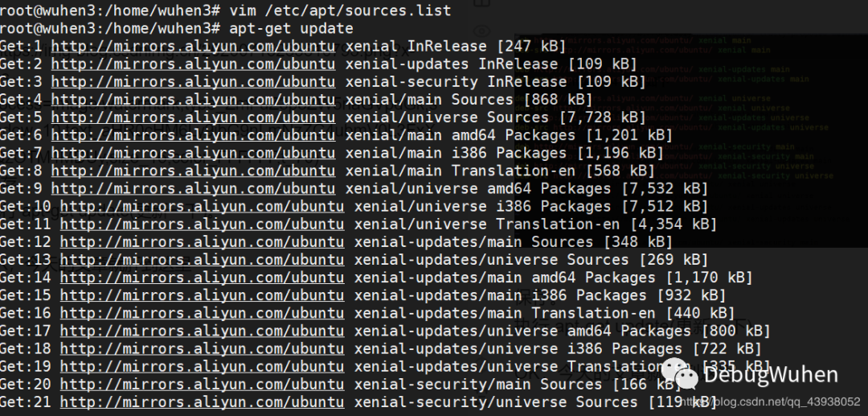Open the aliyun URL on the Get:6 line

tap(193, 135)
